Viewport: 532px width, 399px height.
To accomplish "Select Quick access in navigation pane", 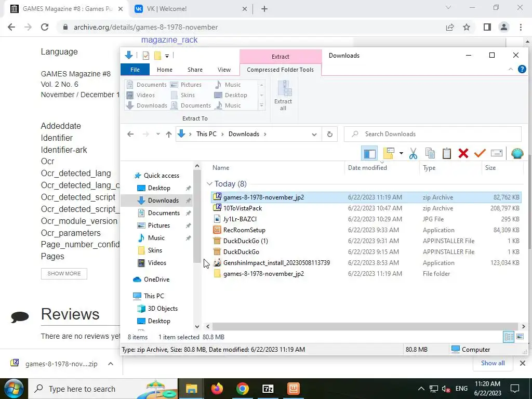I will coord(161,176).
